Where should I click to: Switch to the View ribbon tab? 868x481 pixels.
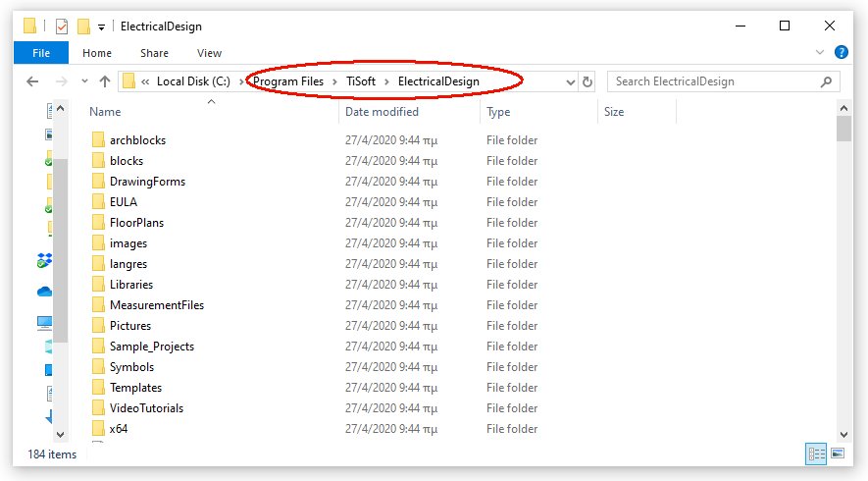(x=209, y=53)
